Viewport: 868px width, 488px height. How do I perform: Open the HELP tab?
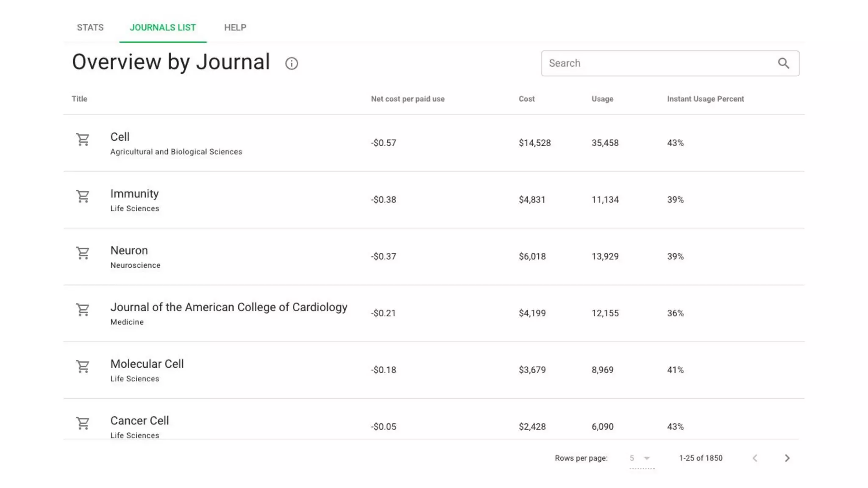tap(235, 28)
